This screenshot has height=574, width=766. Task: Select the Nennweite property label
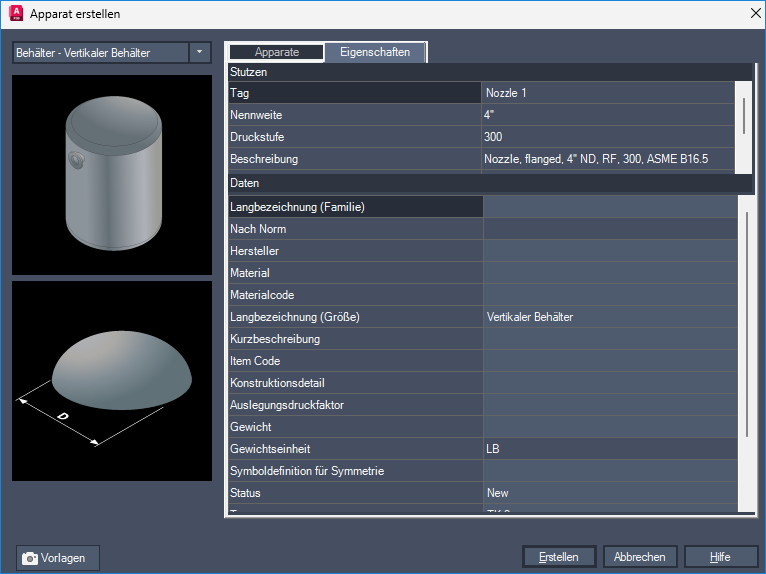click(x=355, y=115)
